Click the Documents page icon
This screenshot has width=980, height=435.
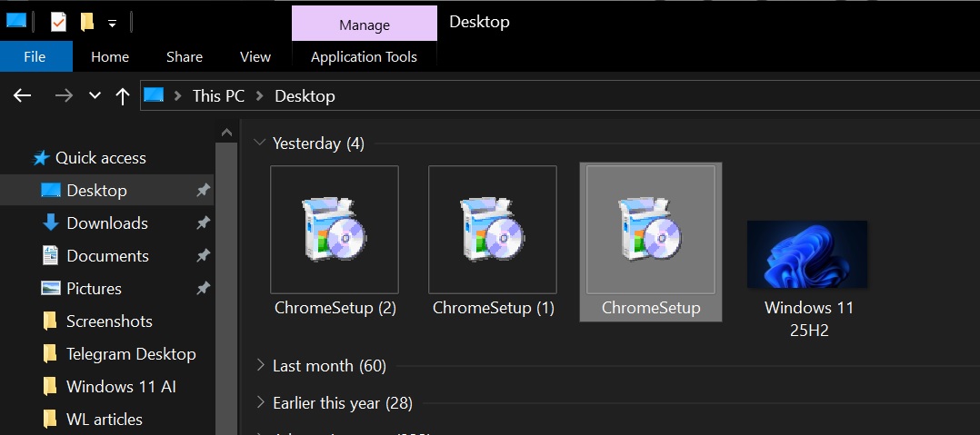click(x=50, y=255)
